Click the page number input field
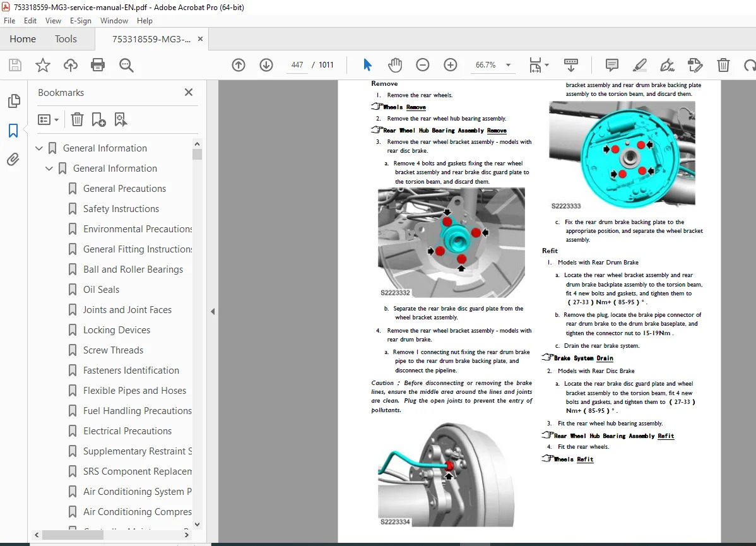This screenshot has width=756, height=546. (297, 65)
